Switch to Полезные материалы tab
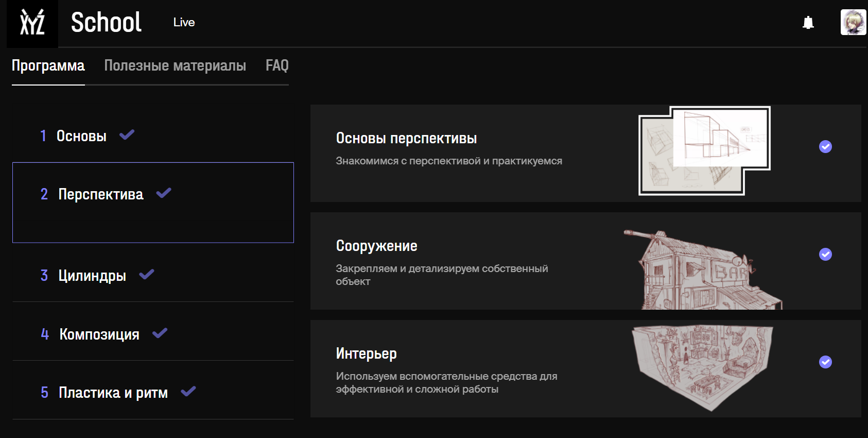 (x=175, y=66)
